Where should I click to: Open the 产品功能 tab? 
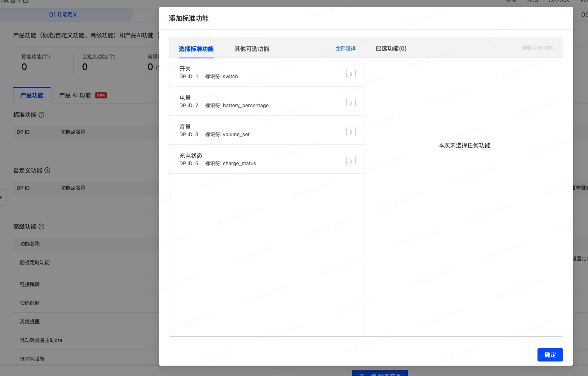pos(32,95)
